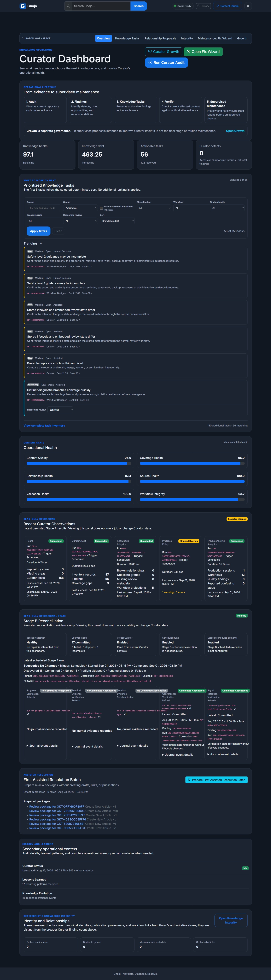Open the Sort dropdown showing Knowledge debt
This screenshot has height=980, width=271.
117,221
